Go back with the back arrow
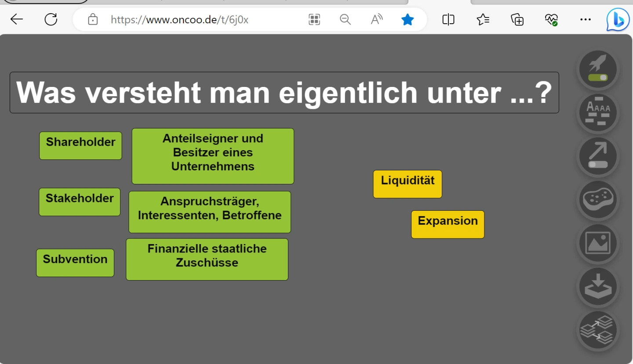 coord(17,20)
